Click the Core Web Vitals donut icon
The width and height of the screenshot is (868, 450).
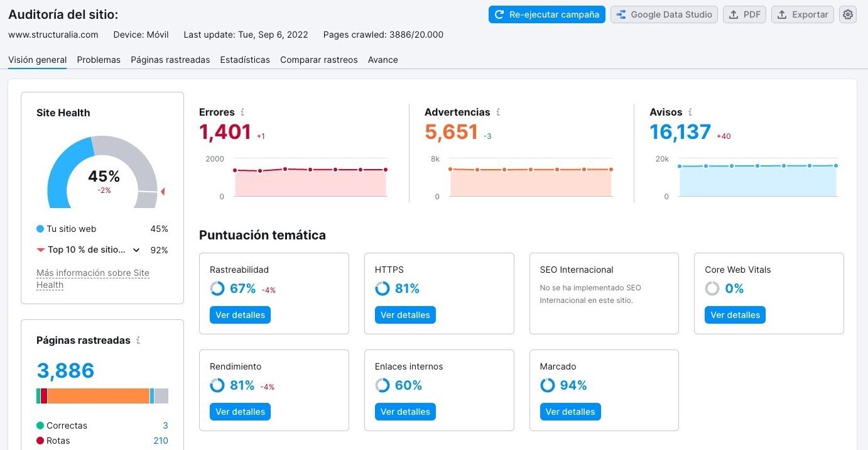[x=712, y=288]
